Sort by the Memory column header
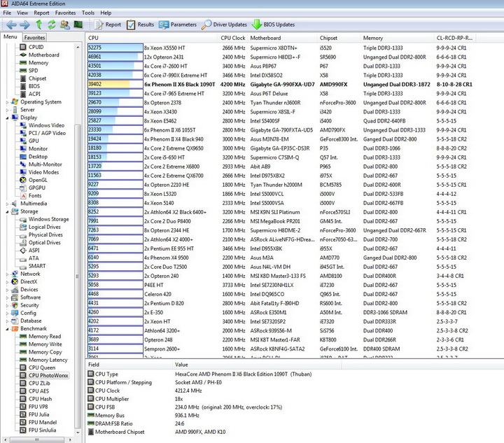Image resolution: width=504 pixels, height=443 pixels. click(397, 38)
